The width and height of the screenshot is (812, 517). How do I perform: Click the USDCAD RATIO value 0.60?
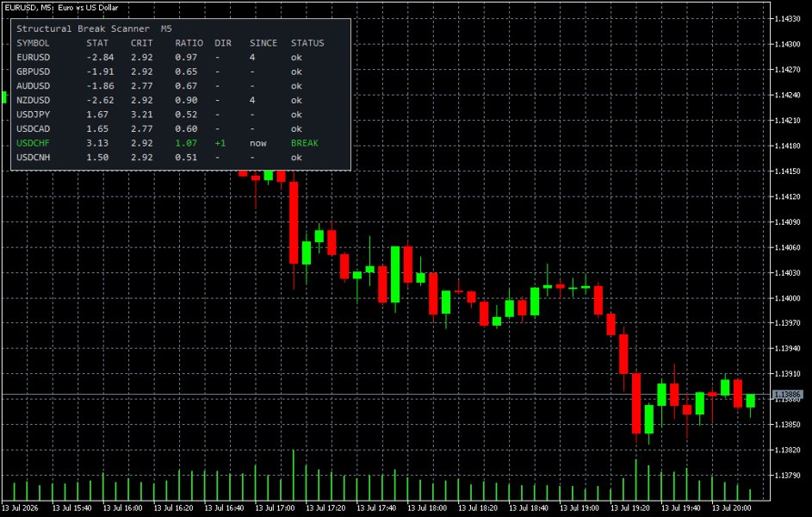[186, 129]
